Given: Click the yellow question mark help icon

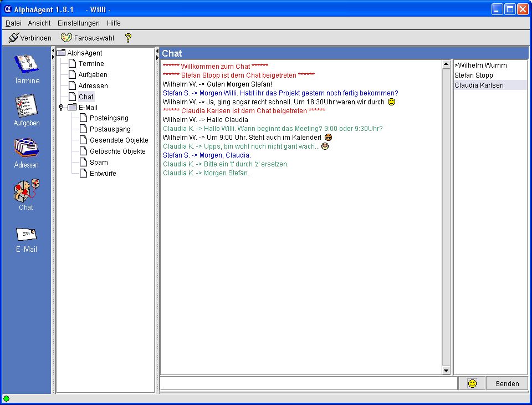Looking at the screenshot, I should 128,38.
